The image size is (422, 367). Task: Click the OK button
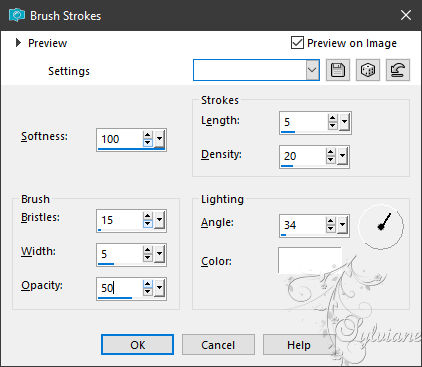(x=137, y=345)
